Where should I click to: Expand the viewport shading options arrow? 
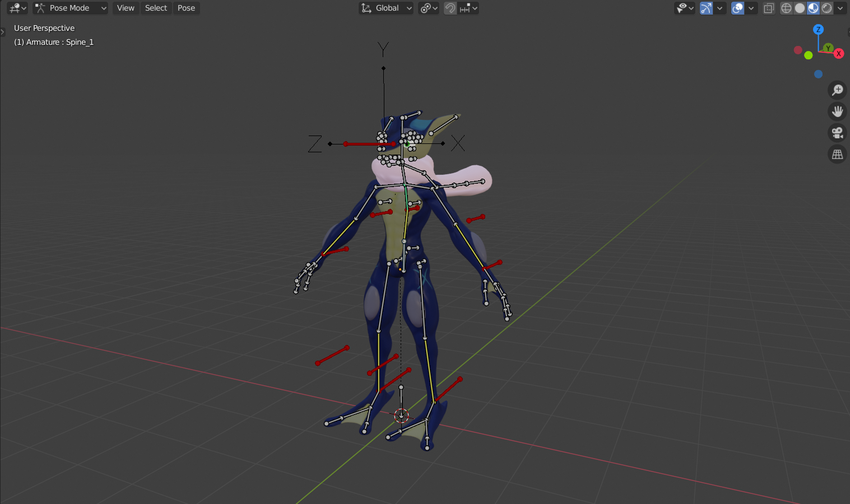point(840,8)
